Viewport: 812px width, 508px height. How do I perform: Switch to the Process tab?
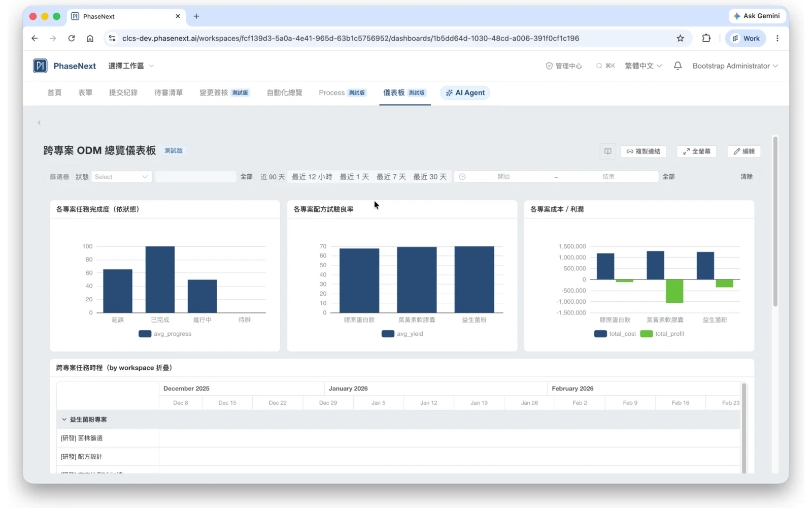coord(343,92)
